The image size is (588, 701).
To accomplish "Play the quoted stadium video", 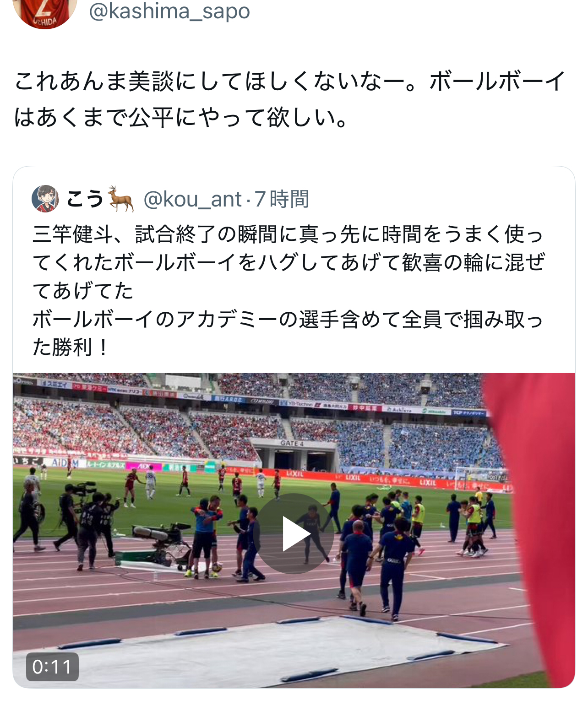I will (294, 533).
